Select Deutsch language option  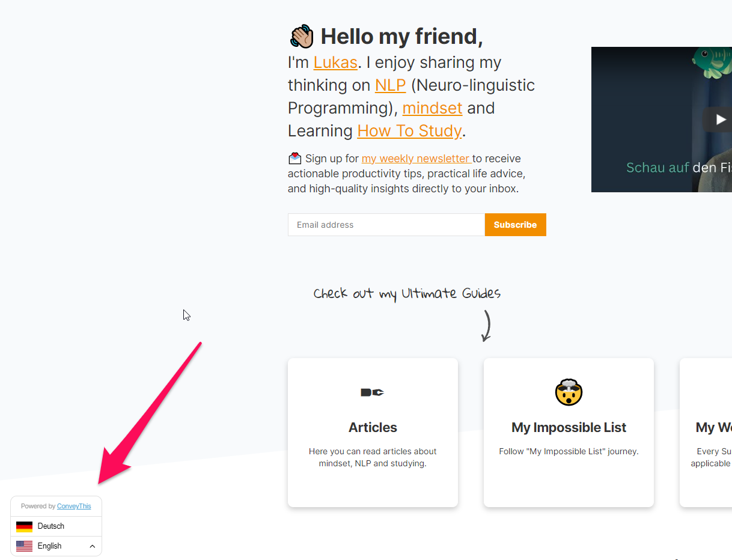pos(51,526)
